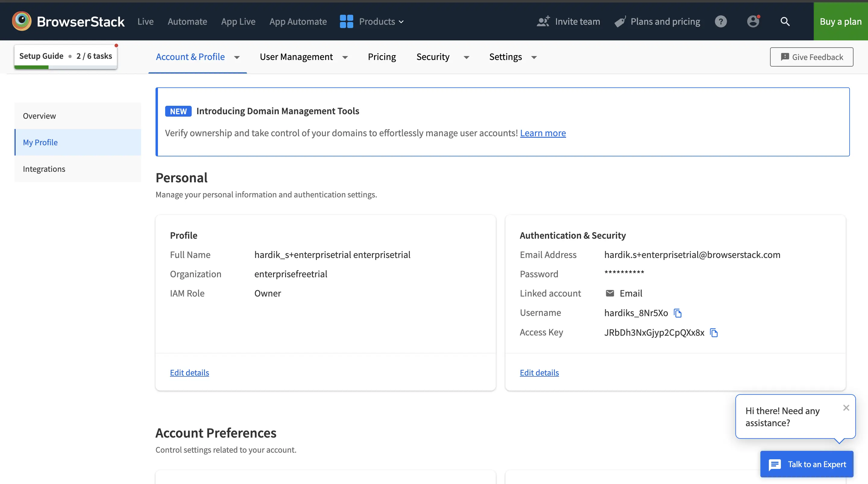
Task: Open the Setup Guide progress widget
Action: tap(65, 56)
